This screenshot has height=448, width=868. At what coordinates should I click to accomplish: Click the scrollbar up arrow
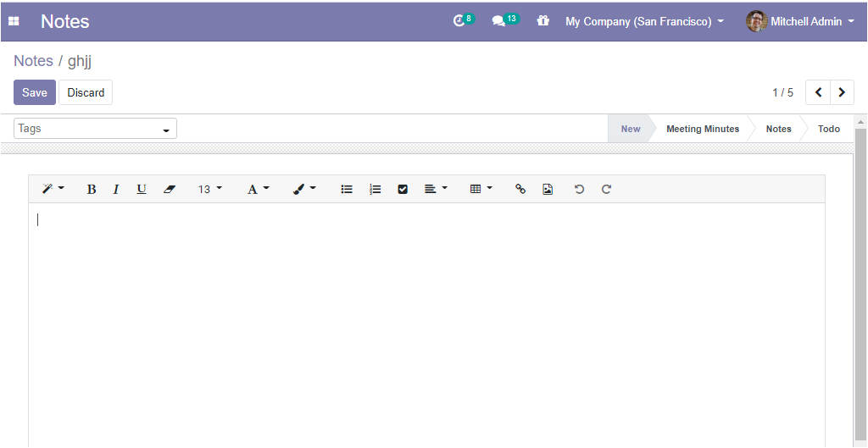pyautogui.click(x=861, y=121)
